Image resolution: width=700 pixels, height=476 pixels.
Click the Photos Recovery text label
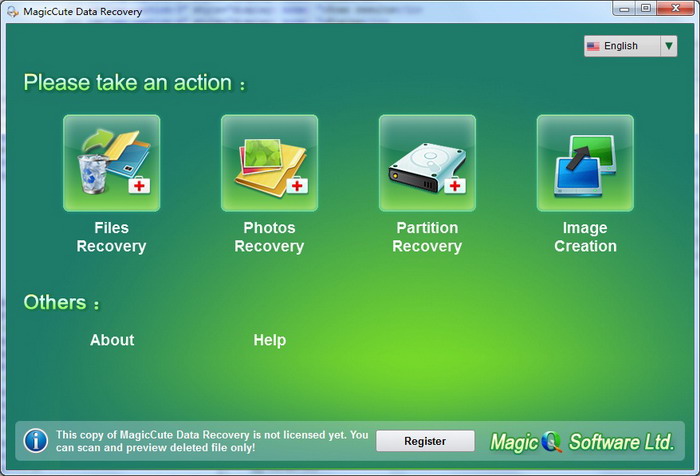click(269, 237)
